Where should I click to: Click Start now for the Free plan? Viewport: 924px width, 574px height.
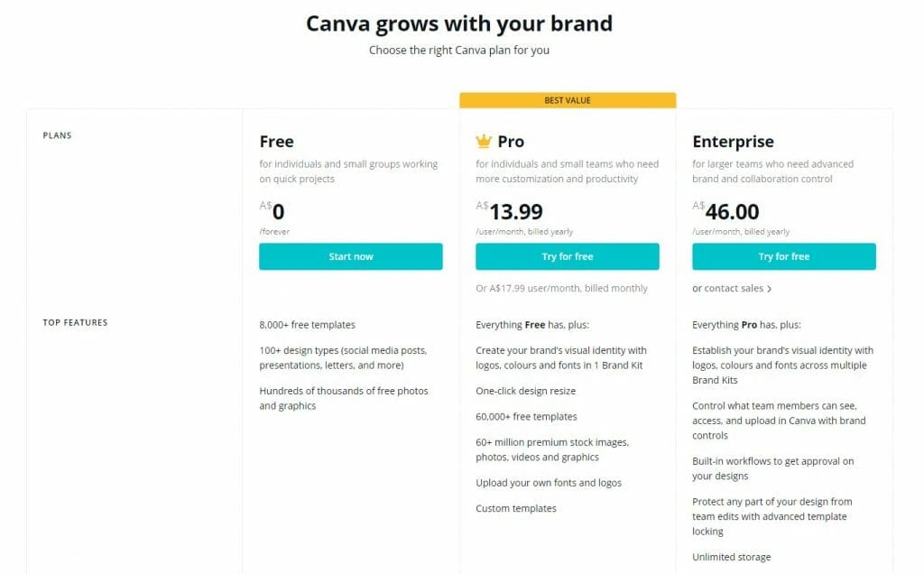[x=350, y=256]
